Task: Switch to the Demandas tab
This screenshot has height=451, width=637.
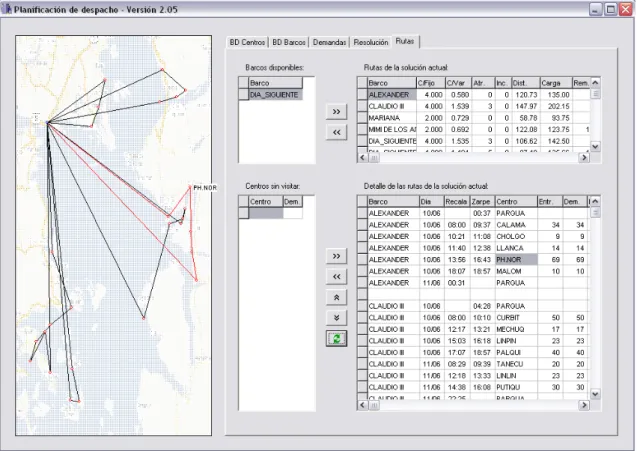Action: click(x=329, y=42)
